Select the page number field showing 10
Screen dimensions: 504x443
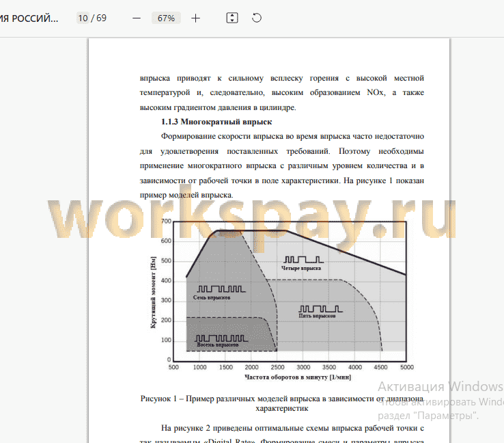click(x=83, y=18)
